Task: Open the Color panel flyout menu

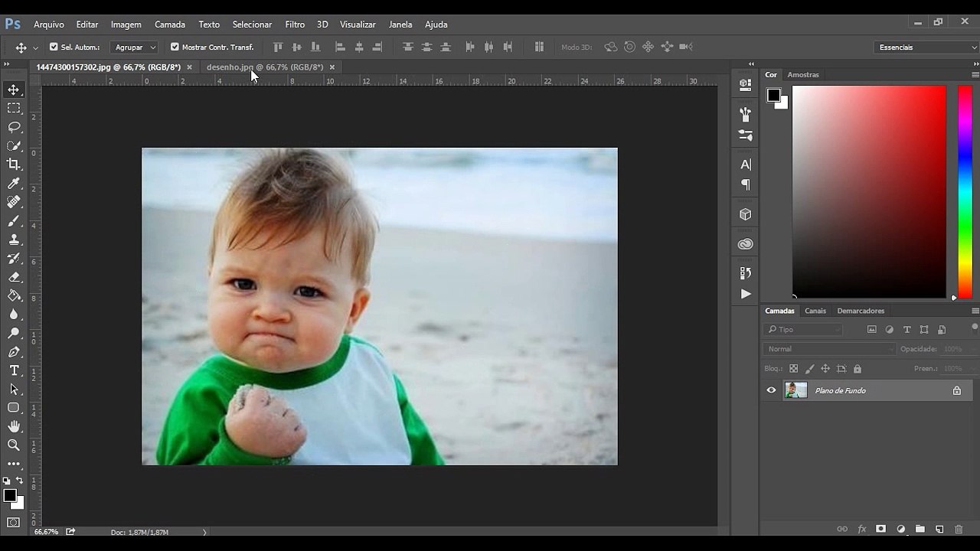Action: (975, 75)
